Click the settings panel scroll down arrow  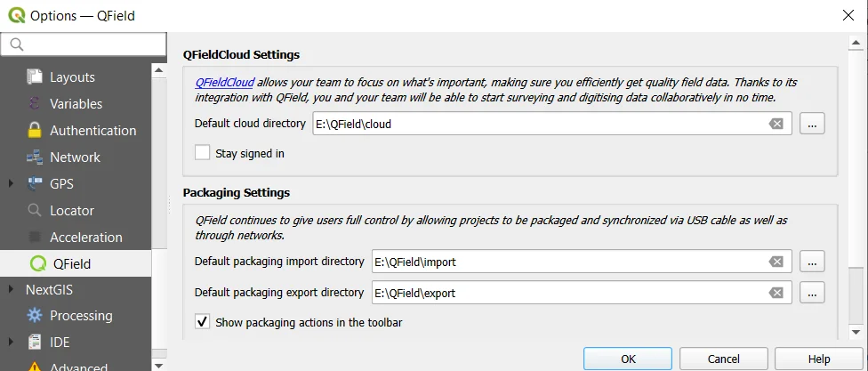(856, 332)
